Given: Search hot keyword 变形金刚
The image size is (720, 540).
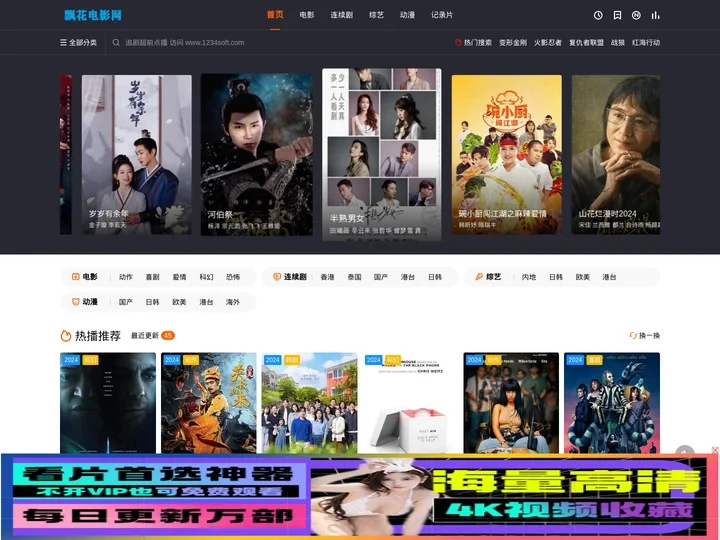Looking at the screenshot, I should coord(513,42).
